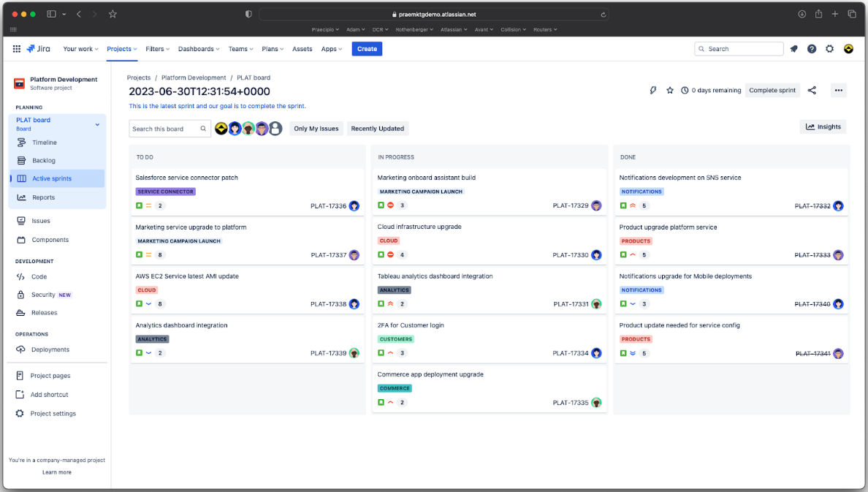Open the sprint automation lightning icon
The image size is (868, 492).
(x=652, y=90)
